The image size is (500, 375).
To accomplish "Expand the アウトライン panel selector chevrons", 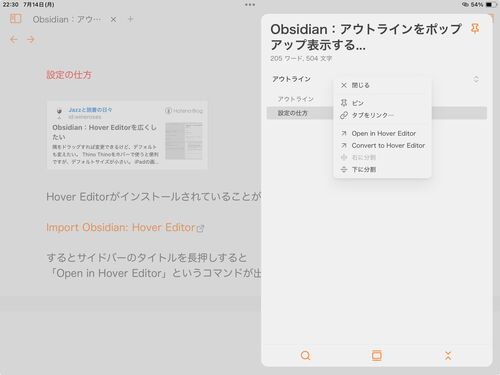I will pos(476,79).
